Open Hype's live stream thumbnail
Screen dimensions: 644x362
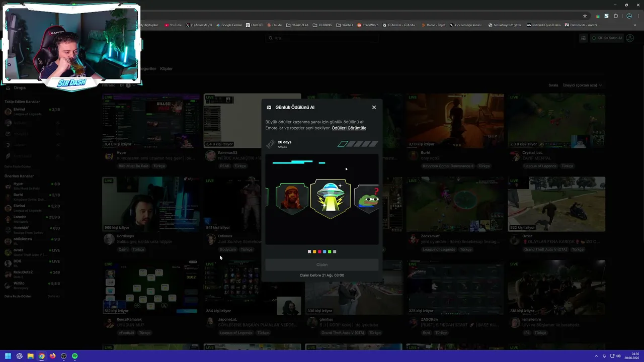click(150, 121)
